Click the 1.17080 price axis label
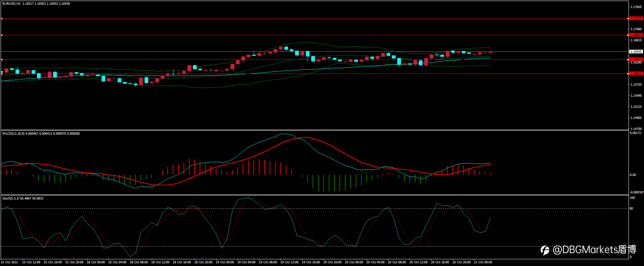The width and height of the screenshot is (644, 266). pyautogui.click(x=636, y=29)
